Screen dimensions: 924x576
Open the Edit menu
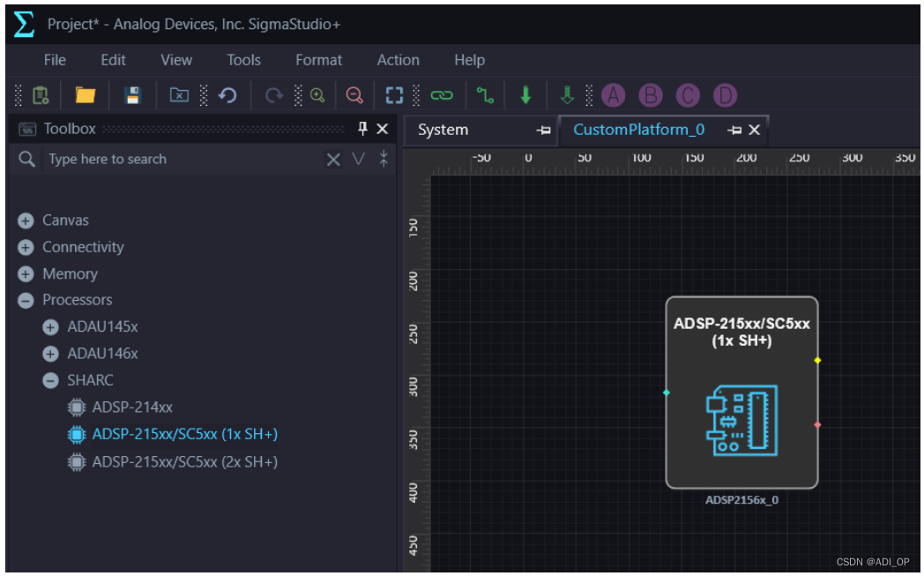(113, 60)
